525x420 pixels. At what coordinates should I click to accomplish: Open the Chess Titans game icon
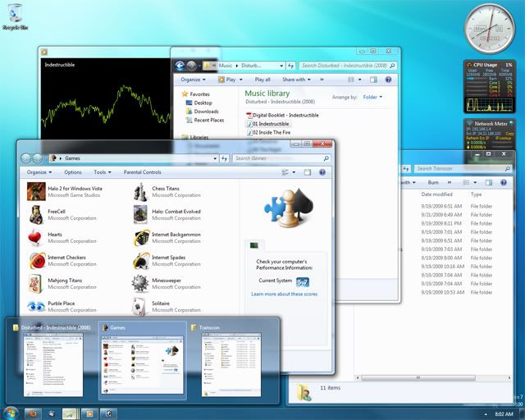coord(141,192)
